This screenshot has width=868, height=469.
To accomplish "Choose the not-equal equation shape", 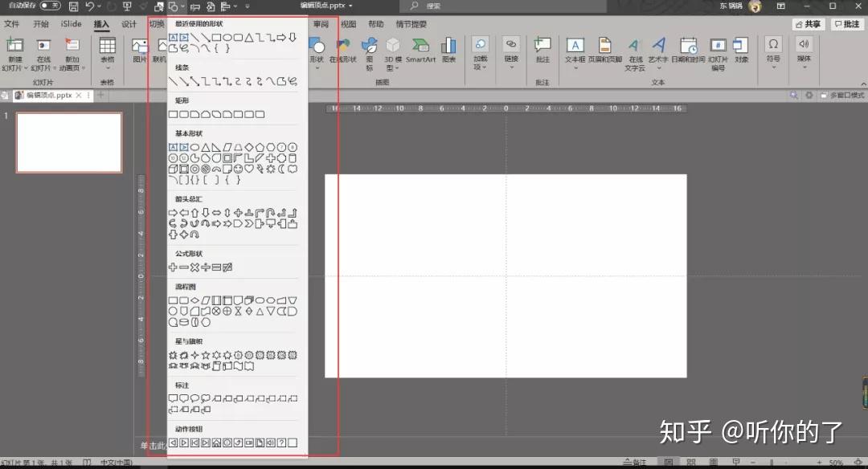I will tap(227, 267).
